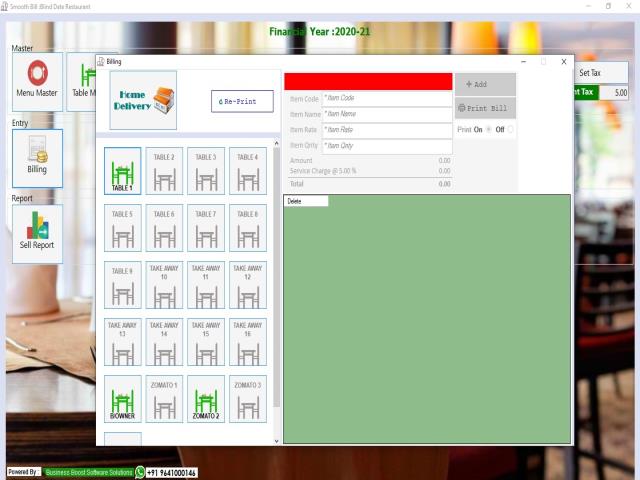
Task: Click the tax value field showing 5.00
Action: click(x=613, y=93)
